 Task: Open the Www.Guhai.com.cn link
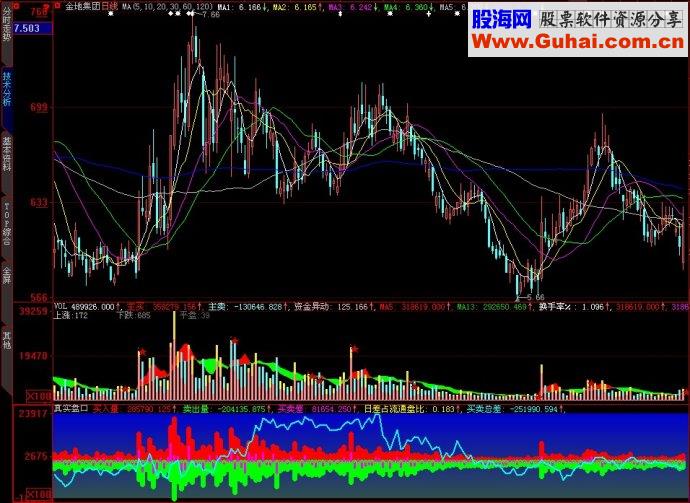(x=578, y=42)
